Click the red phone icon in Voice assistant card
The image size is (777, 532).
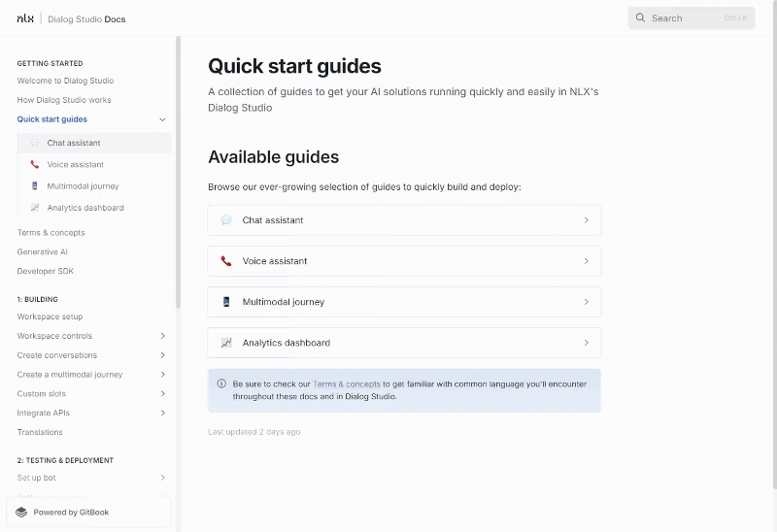coord(226,261)
